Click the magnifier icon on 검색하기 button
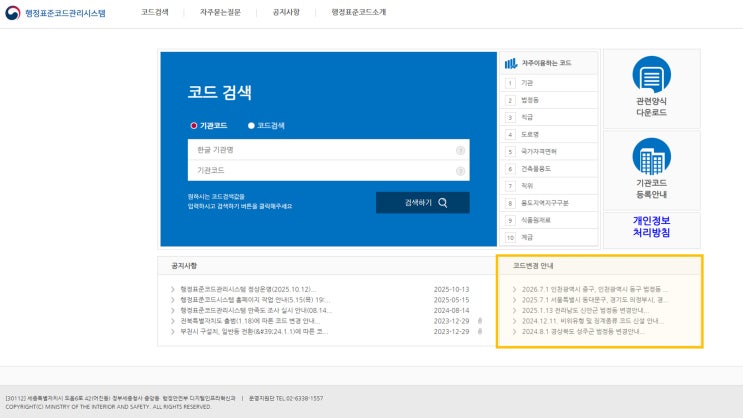The image size is (743, 418). 443,203
